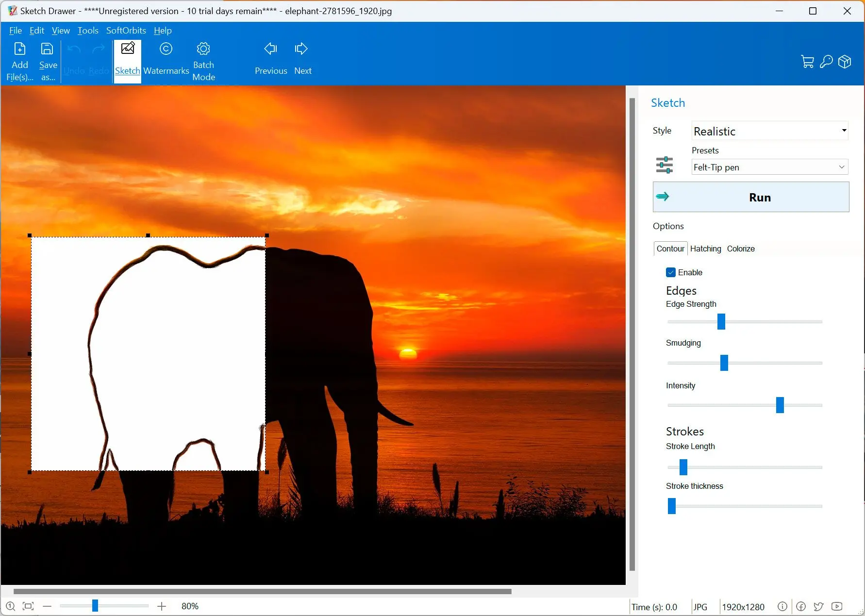Click the fit-to-window icon
The width and height of the screenshot is (865, 616).
pos(28,606)
